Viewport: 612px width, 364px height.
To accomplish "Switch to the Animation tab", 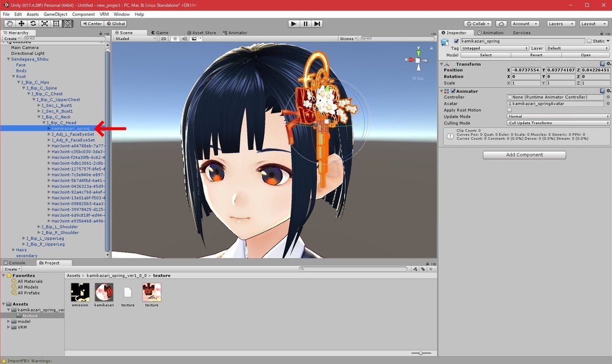I will 492,33.
